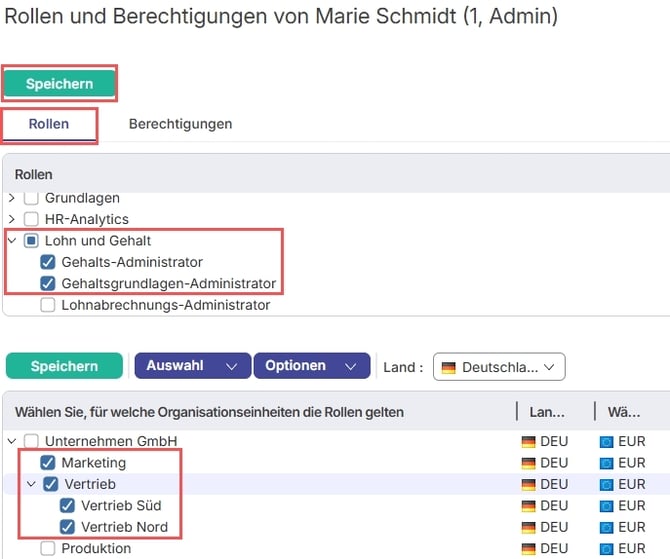This screenshot has height=559, width=670.
Task: Click the German flag icon in Produktion row
Action: click(528, 548)
